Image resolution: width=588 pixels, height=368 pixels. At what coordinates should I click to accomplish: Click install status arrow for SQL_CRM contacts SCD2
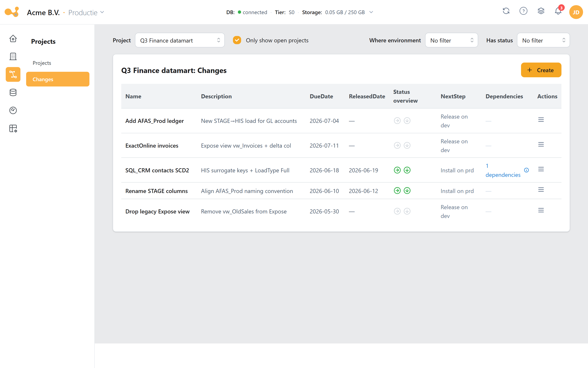[x=407, y=170]
